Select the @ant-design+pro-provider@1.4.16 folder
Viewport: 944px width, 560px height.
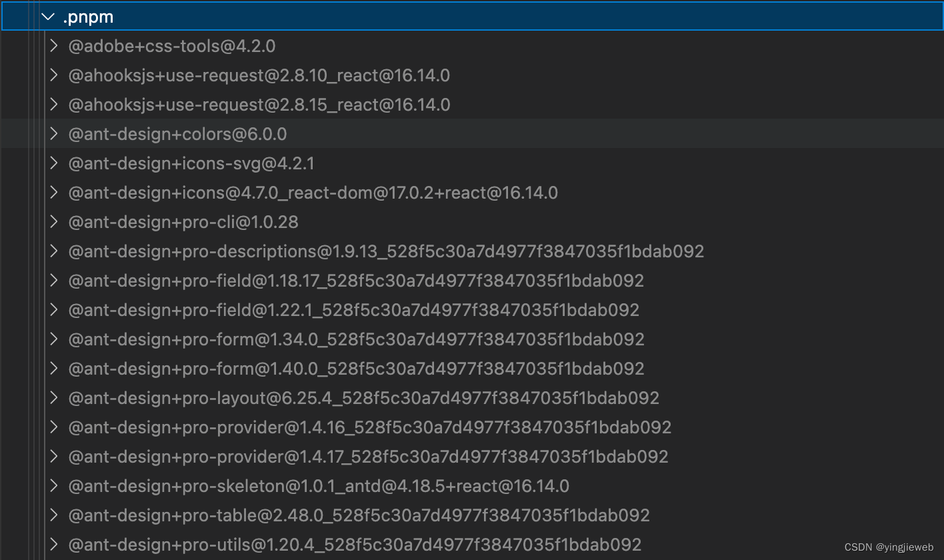coord(472,427)
